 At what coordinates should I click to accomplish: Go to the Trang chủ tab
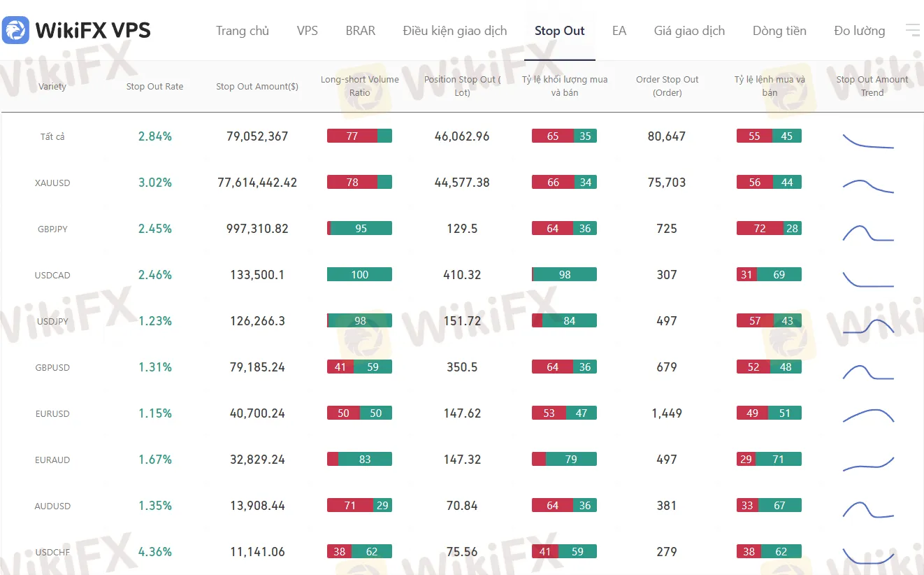(x=243, y=31)
